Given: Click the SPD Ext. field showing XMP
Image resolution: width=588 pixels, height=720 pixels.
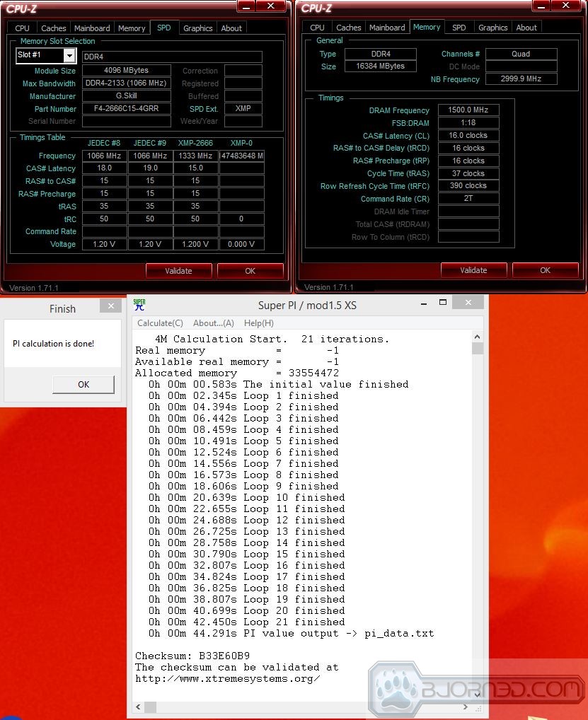Looking at the screenshot, I should click(243, 108).
